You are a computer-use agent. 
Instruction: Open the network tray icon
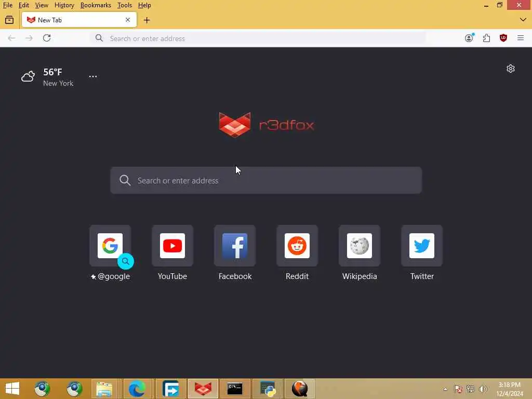pyautogui.click(x=470, y=389)
